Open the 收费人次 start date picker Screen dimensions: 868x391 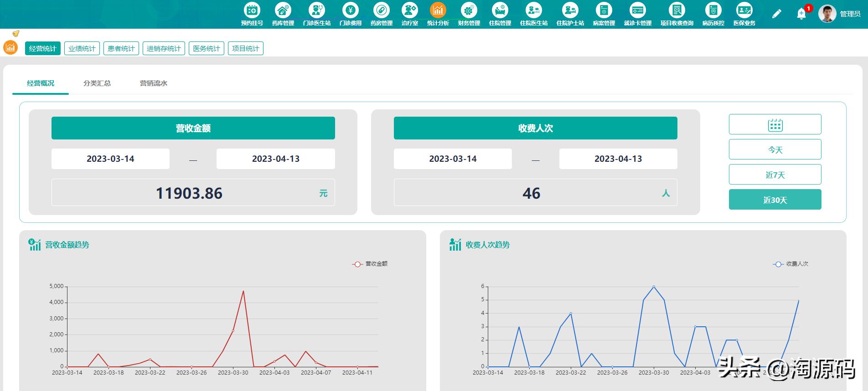pyautogui.click(x=453, y=159)
